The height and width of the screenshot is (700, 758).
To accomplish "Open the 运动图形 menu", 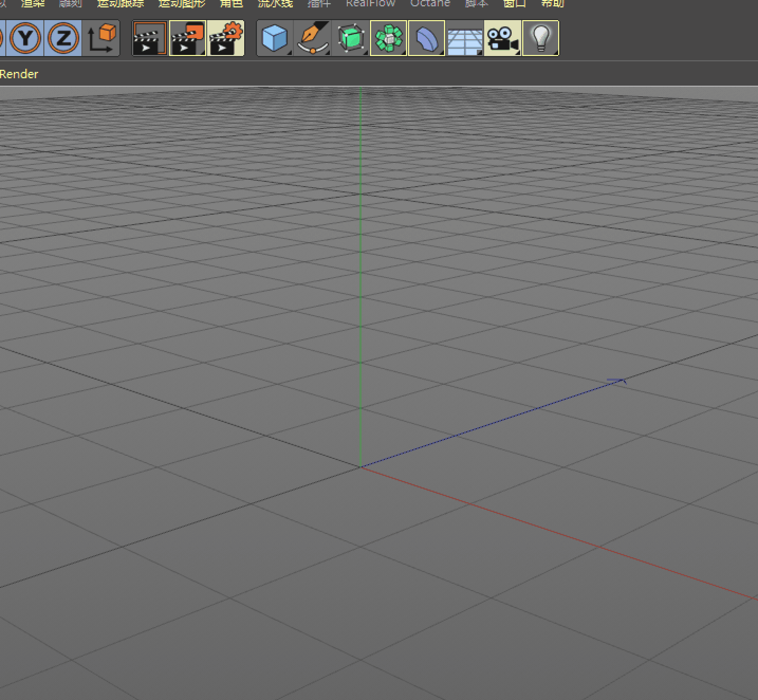I will pos(182,3).
